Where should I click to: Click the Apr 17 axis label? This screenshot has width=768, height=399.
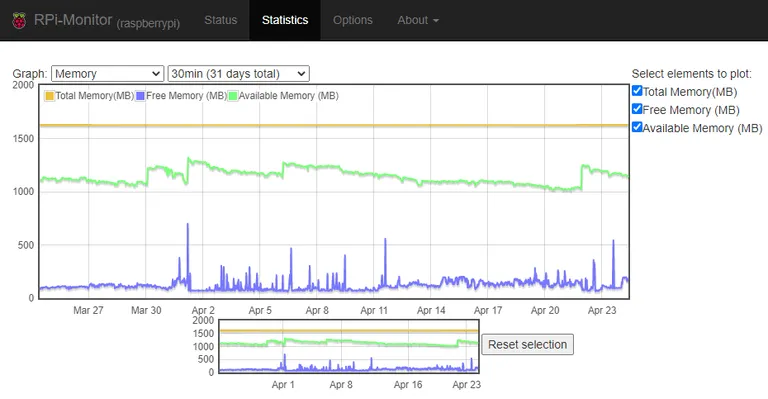[488, 310]
